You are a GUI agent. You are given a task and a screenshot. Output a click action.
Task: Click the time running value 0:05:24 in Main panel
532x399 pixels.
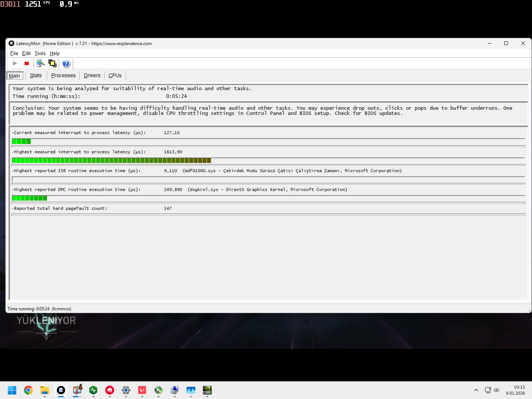click(177, 96)
